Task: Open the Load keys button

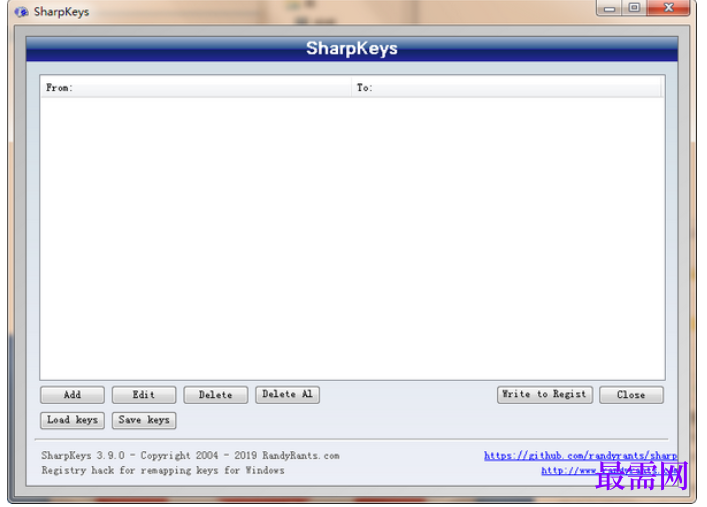Action: (72, 420)
